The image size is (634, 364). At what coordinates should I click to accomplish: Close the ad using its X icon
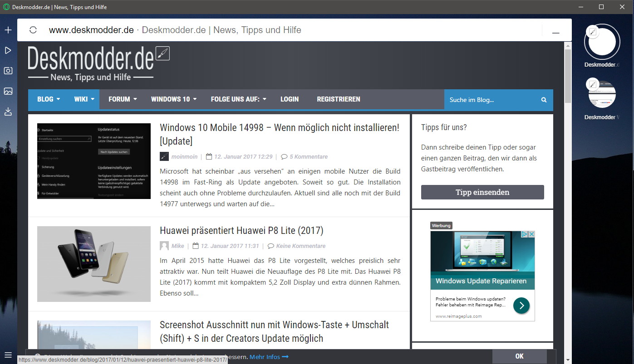click(x=531, y=234)
